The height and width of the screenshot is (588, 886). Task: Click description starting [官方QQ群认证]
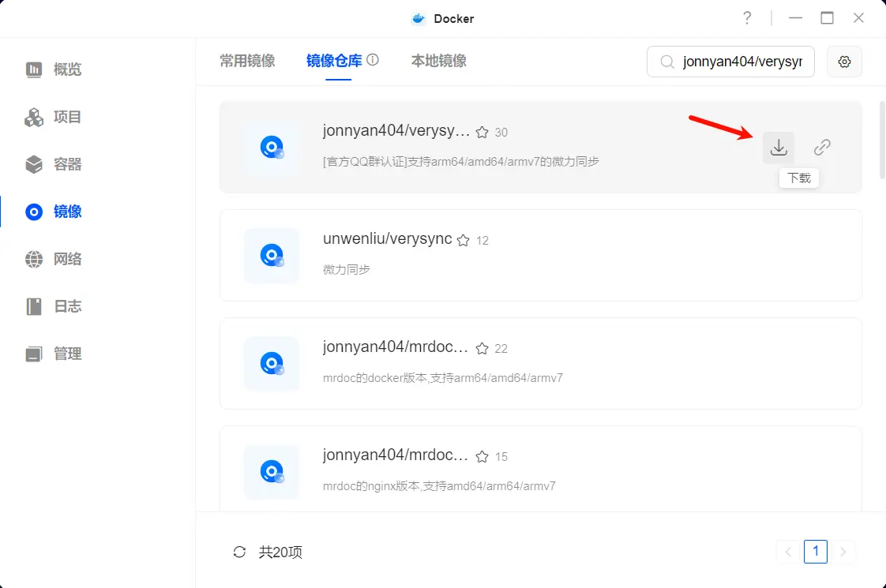460,162
